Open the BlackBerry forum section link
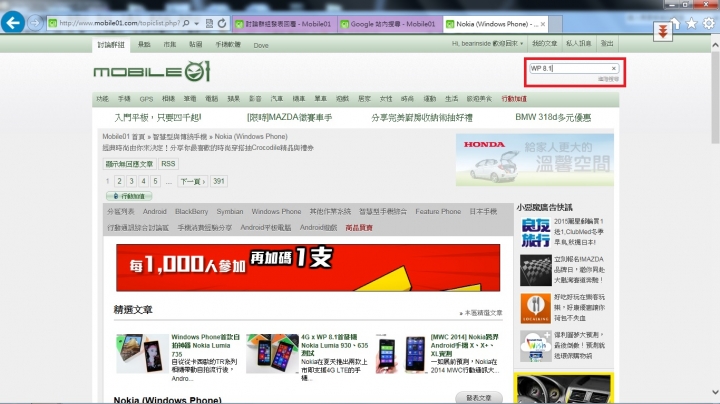The height and width of the screenshot is (404, 720). coord(191,212)
